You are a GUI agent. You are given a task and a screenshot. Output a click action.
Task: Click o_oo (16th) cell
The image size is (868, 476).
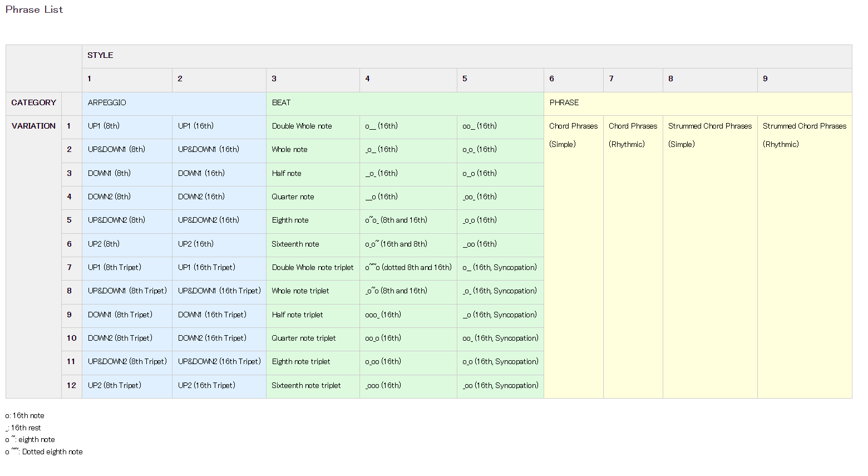click(x=408, y=362)
